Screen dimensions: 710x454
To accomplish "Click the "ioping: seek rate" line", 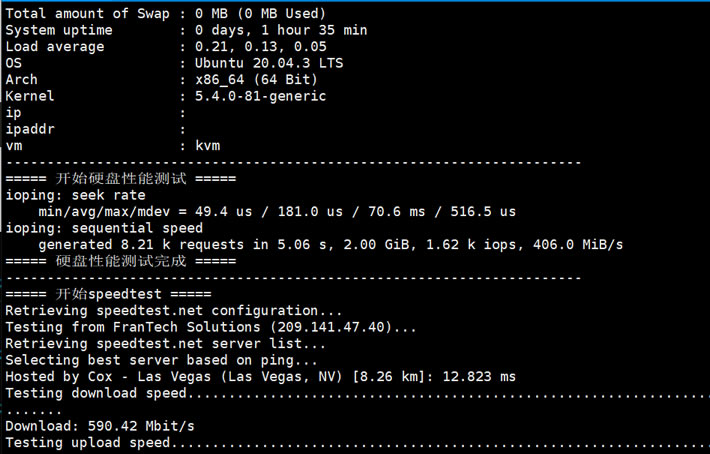I will click(75, 195).
